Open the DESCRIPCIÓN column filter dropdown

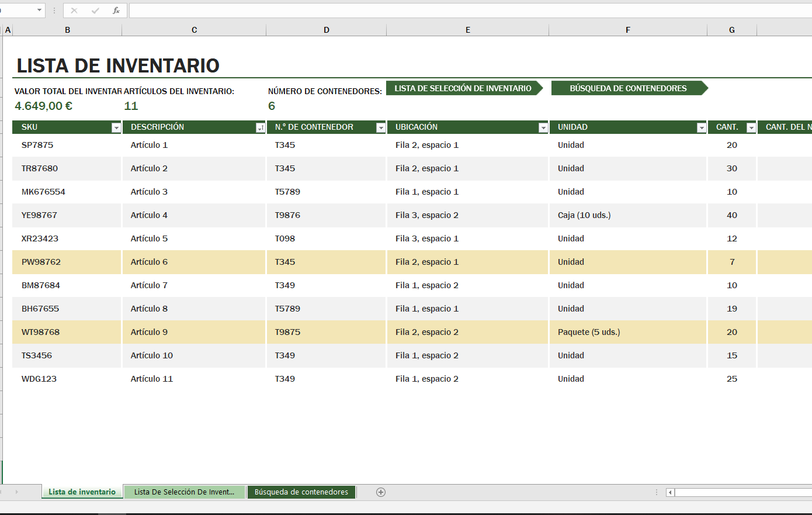(261, 127)
